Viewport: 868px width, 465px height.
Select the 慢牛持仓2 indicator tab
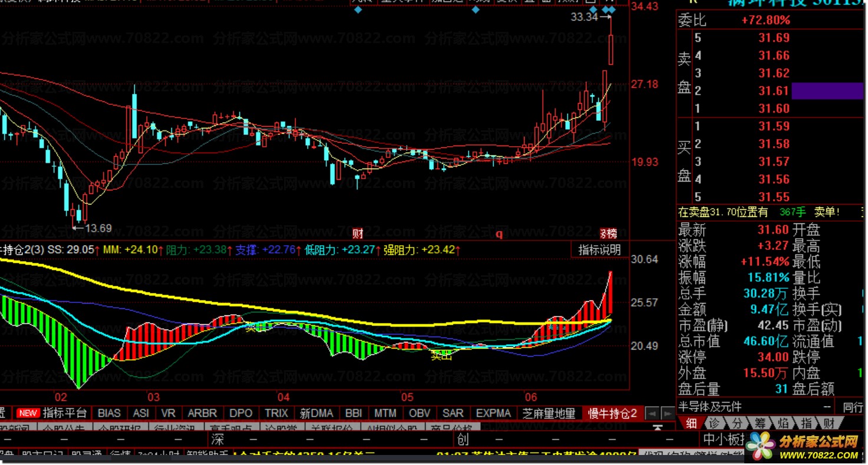tap(613, 413)
